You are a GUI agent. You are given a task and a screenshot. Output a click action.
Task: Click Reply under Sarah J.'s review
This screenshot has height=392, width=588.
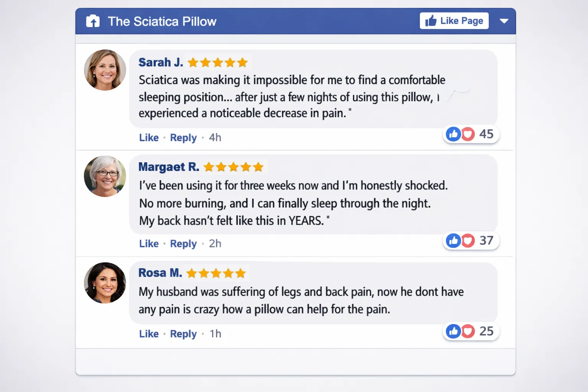[183, 137]
